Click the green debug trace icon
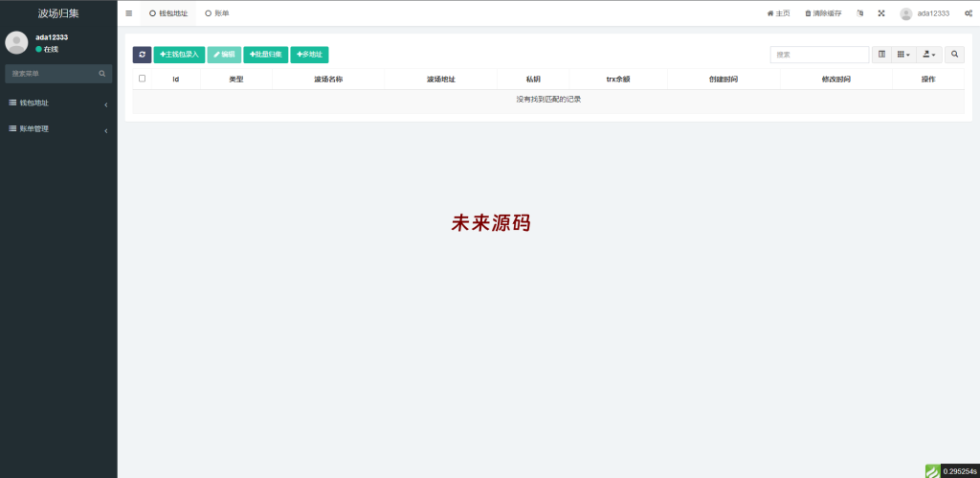The image size is (980, 478). point(932,471)
